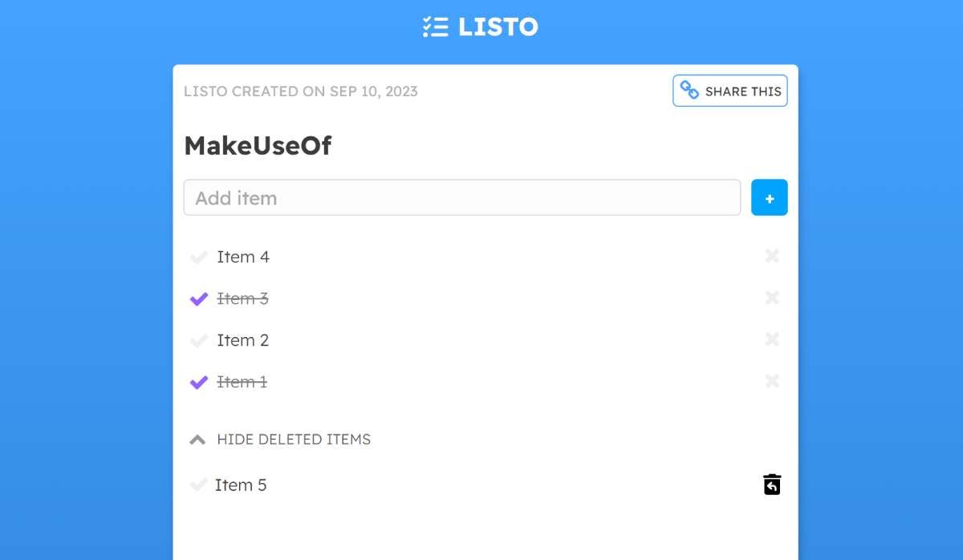Click inside the Add item input field
The image size is (963, 560).
click(x=461, y=197)
